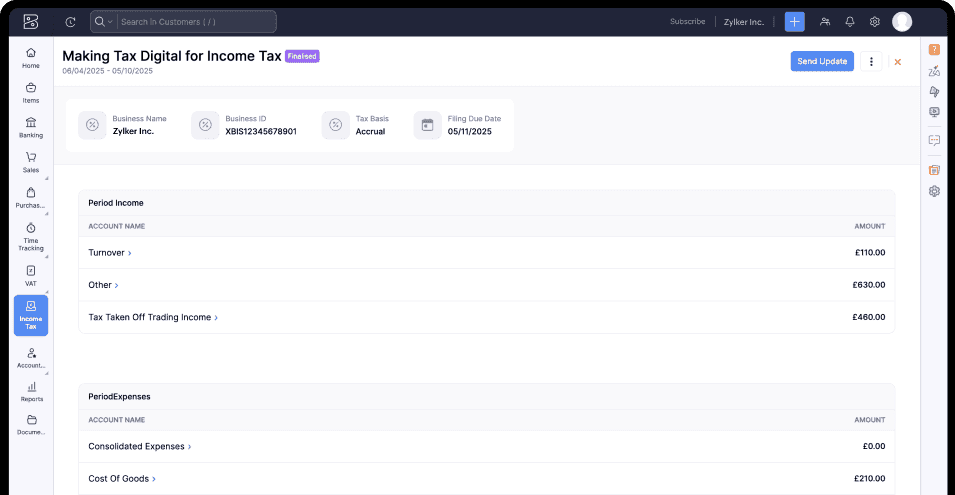Open the orange notebook icon in right rail
This screenshot has height=495, width=955.
point(934,170)
